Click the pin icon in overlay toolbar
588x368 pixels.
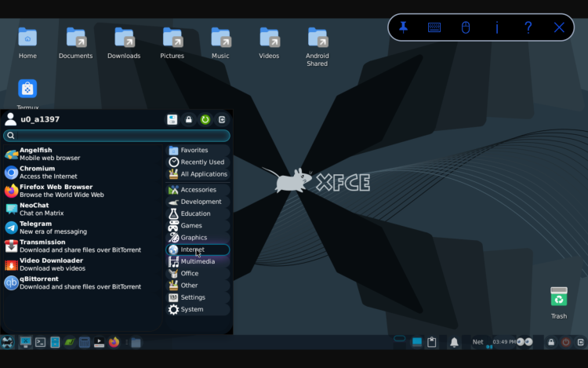click(x=403, y=27)
